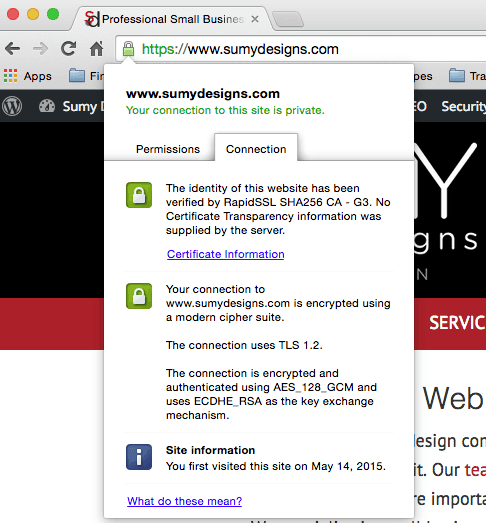Open the dashboard gauge icon by Sumy
This screenshot has width=486, height=523.
(47, 106)
